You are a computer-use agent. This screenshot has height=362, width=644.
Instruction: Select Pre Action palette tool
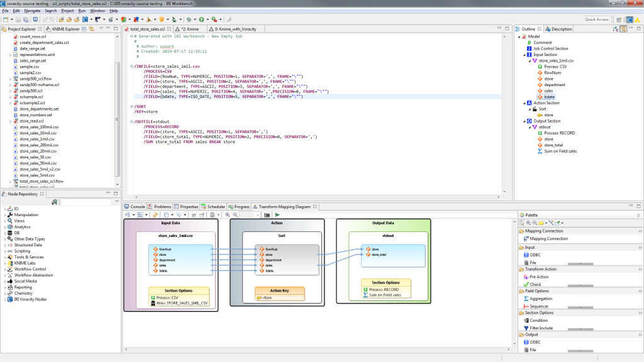click(536, 277)
